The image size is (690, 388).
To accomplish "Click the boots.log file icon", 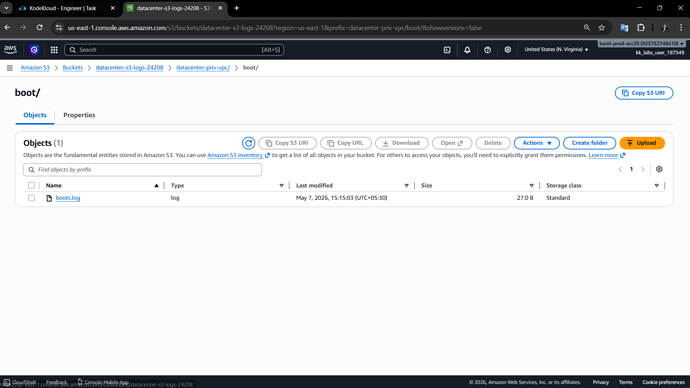I will [x=49, y=198].
